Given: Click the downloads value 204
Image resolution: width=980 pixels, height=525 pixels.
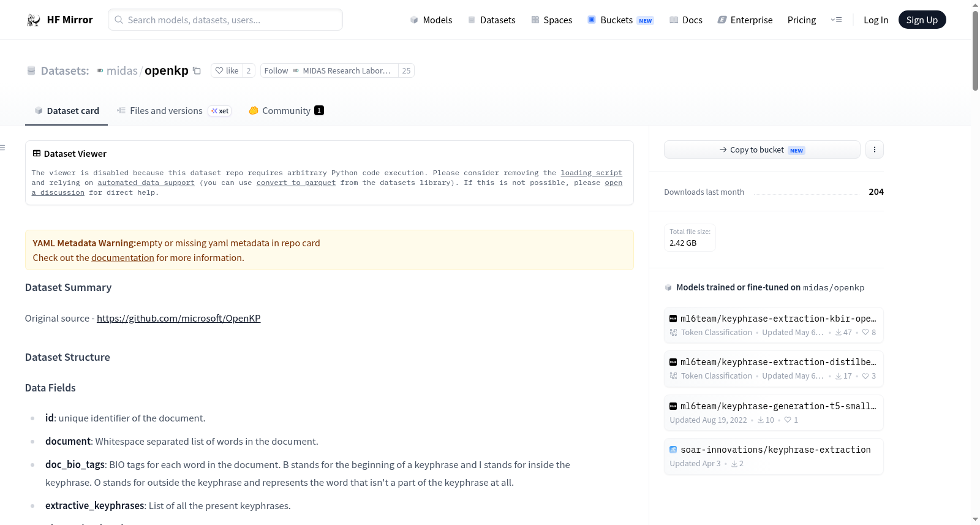Looking at the screenshot, I should [x=876, y=192].
